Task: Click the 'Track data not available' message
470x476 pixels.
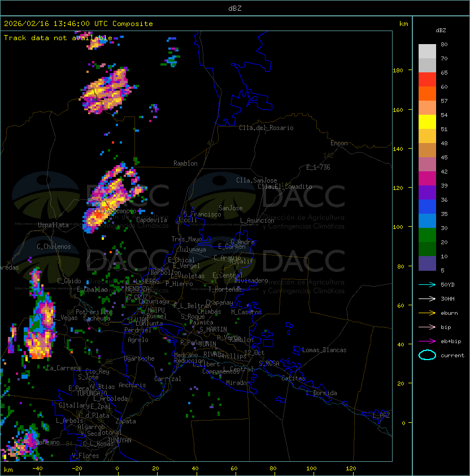Action: click(58, 38)
